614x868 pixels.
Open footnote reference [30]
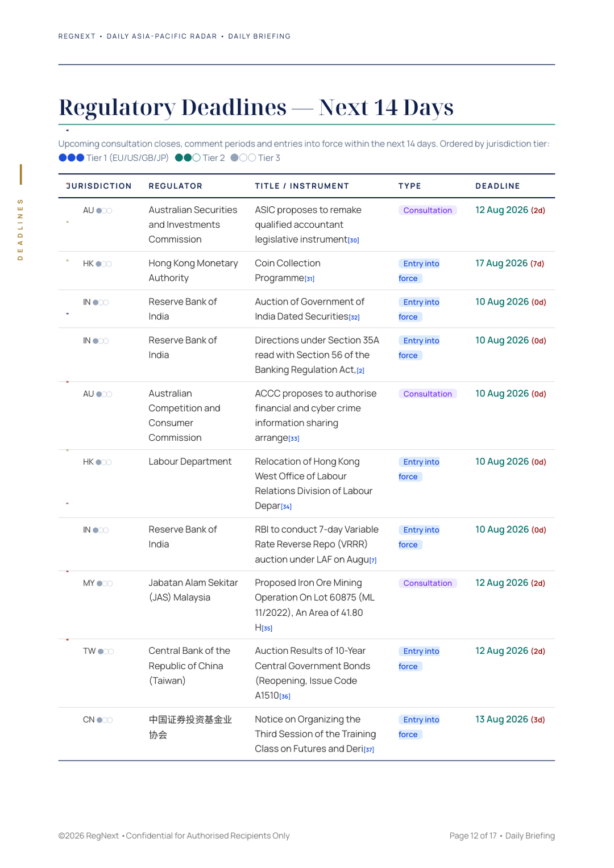(x=354, y=240)
